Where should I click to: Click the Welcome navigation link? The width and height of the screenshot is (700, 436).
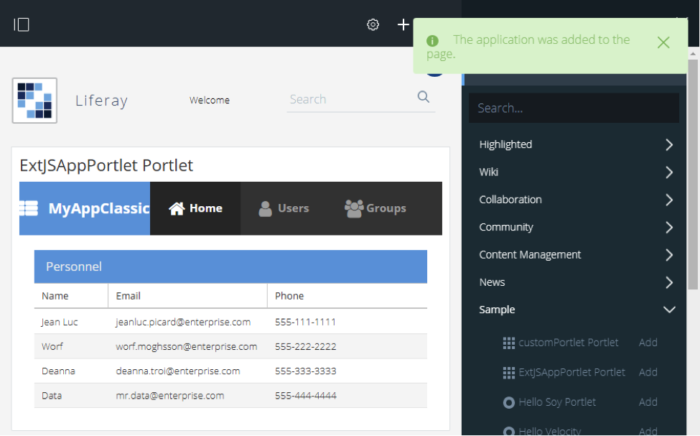(209, 100)
